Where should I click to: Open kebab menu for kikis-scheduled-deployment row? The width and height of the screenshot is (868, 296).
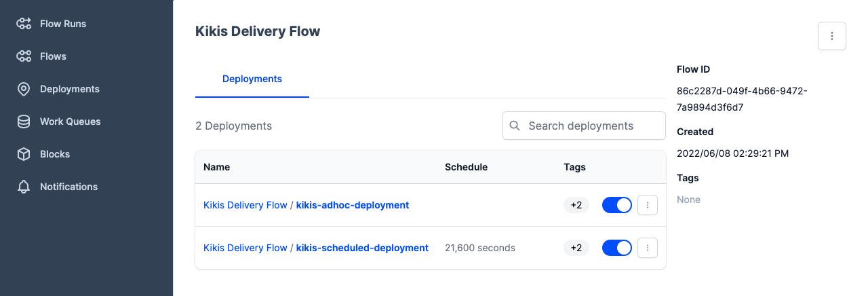[x=648, y=248]
